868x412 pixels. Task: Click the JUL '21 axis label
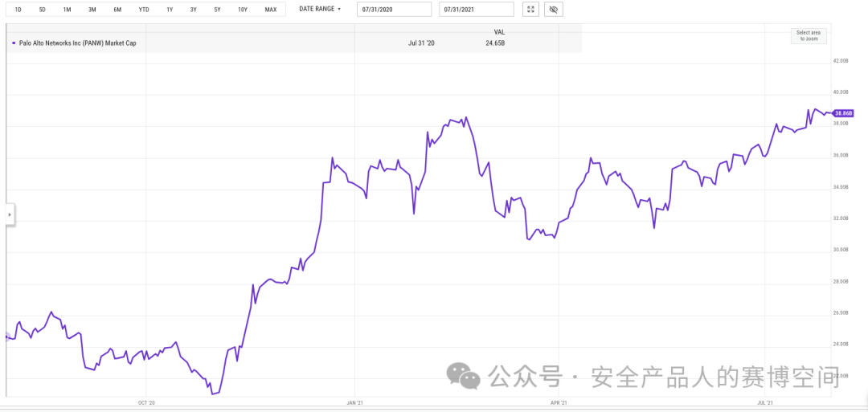pos(764,402)
